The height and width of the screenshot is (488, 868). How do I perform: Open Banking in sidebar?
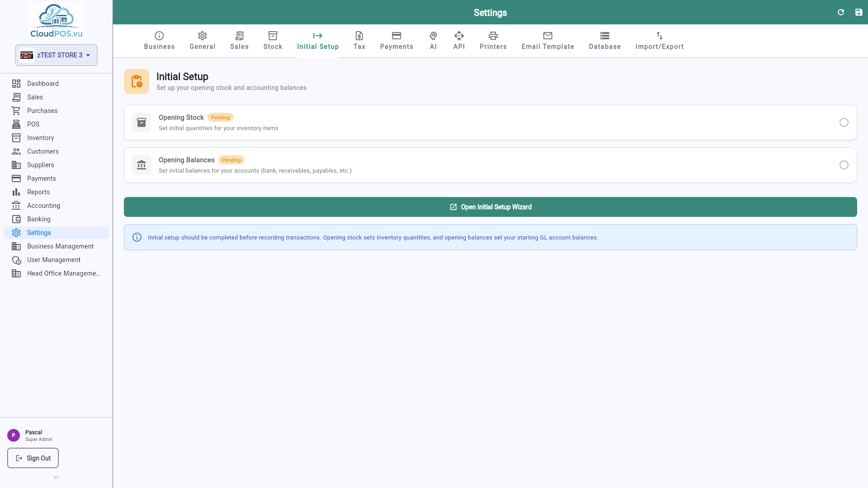(56, 219)
